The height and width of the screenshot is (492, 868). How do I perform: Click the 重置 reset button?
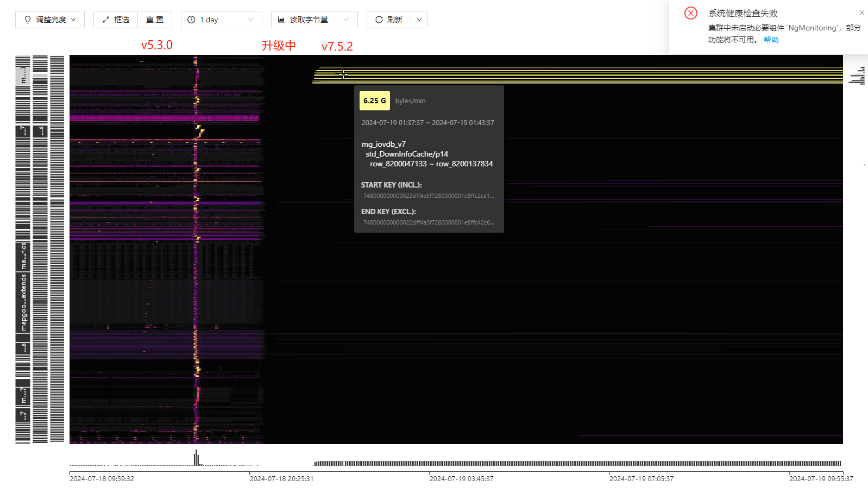pyautogui.click(x=155, y=20)
